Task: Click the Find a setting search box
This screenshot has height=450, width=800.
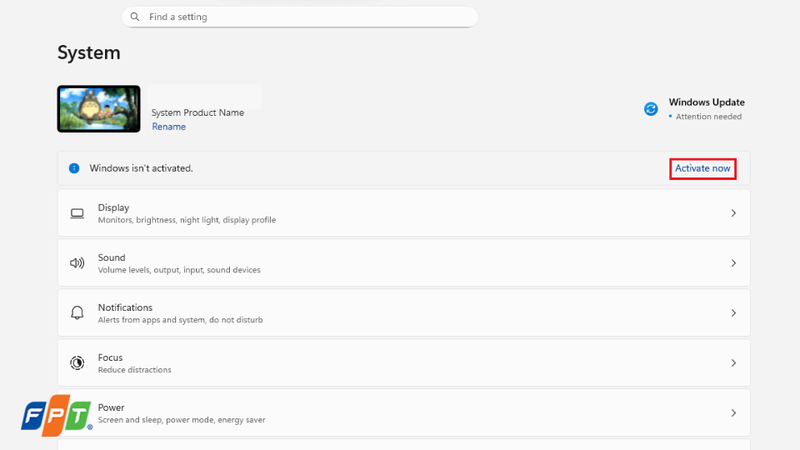Action: (x=299, y=17)
